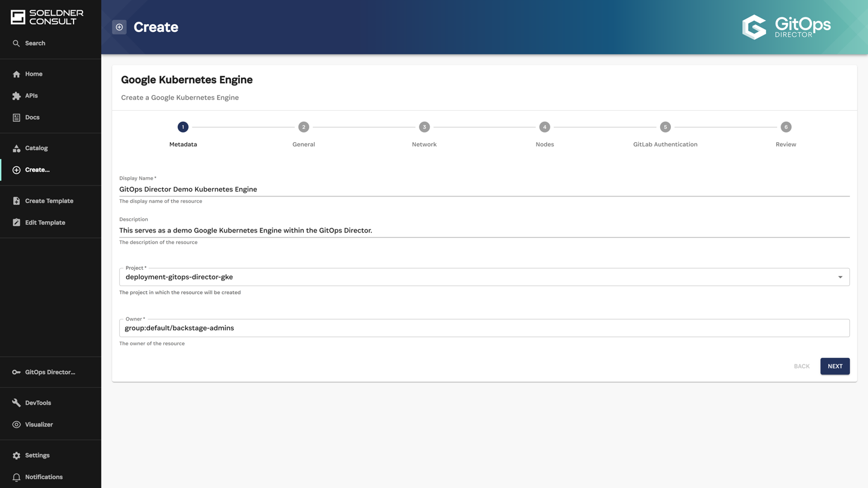Image resolution: width=868 pixels, height=488 pixels.
Task: Open GitOps Director... sidebar entry
Action: 51,372
